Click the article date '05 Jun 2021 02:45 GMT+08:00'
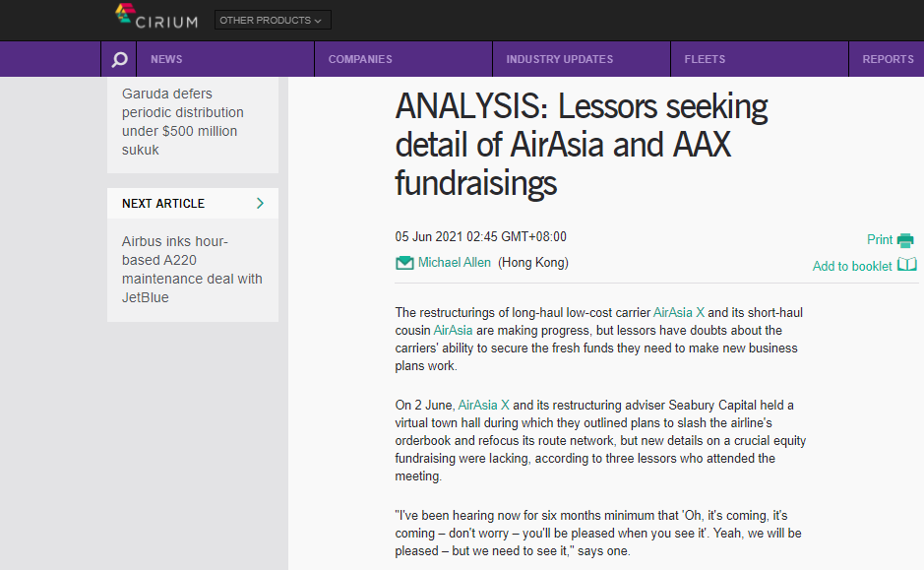 click(x=480, y=237)
